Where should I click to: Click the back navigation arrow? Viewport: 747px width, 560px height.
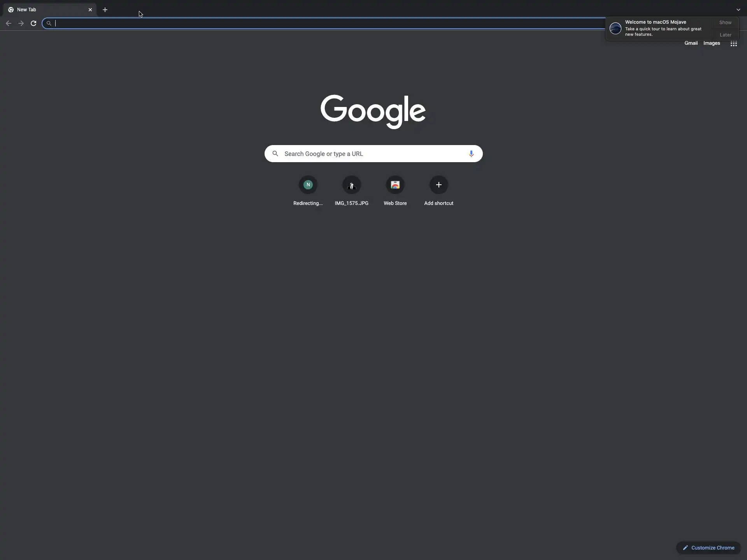point(9,23)
